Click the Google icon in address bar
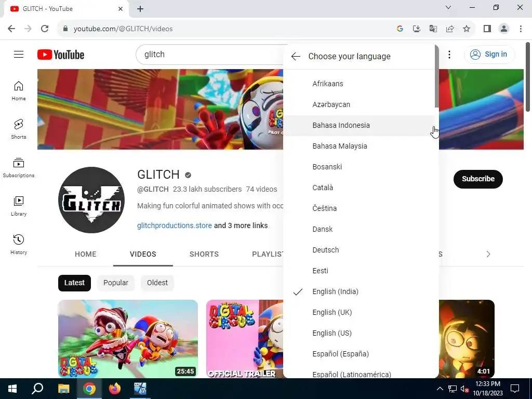The image size is (532, 399). point(400,29)
